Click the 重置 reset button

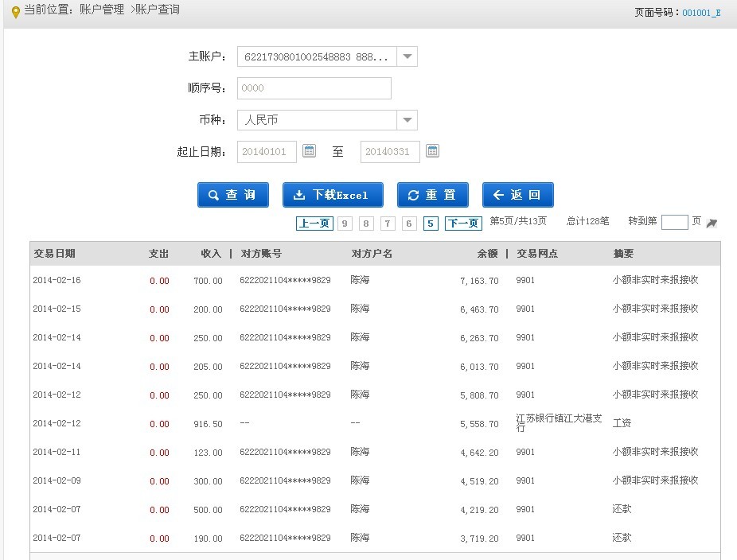click(x=432, y=195)
